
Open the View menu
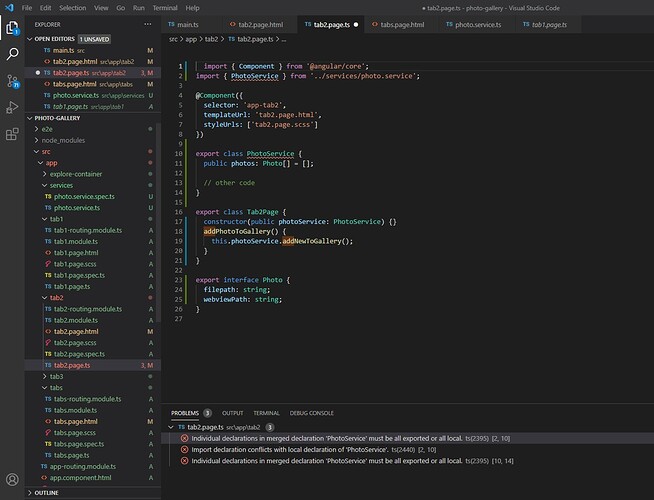click(x=101, y=8)
